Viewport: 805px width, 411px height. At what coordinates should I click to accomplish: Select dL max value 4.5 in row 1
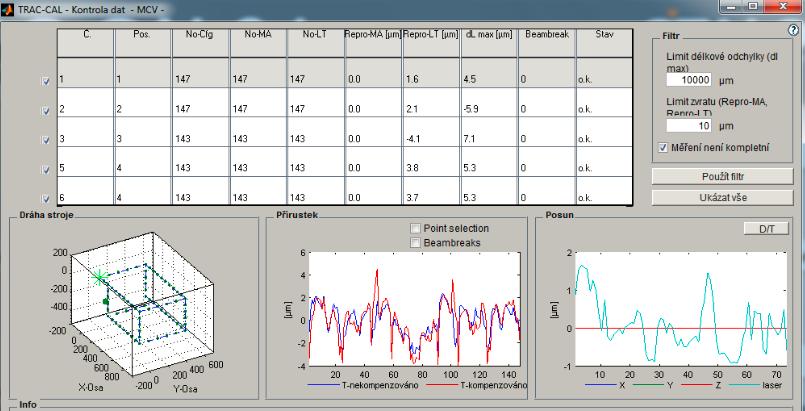(x=470, y=80)
